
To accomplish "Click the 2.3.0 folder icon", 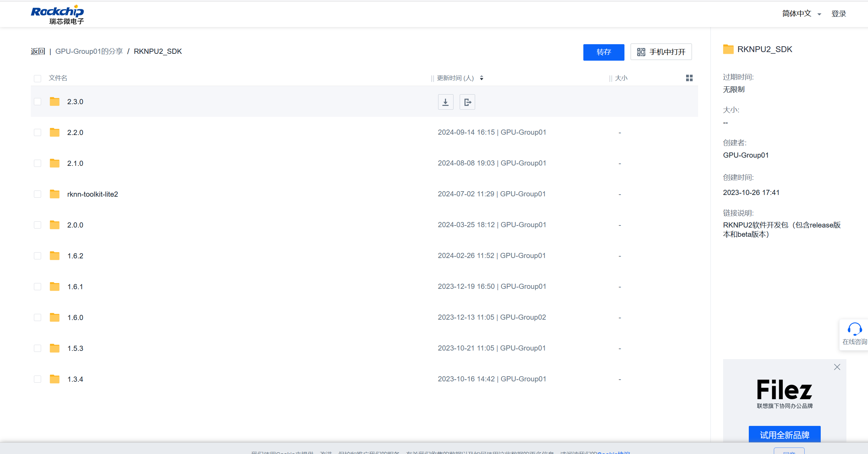I will click(54, 102).
